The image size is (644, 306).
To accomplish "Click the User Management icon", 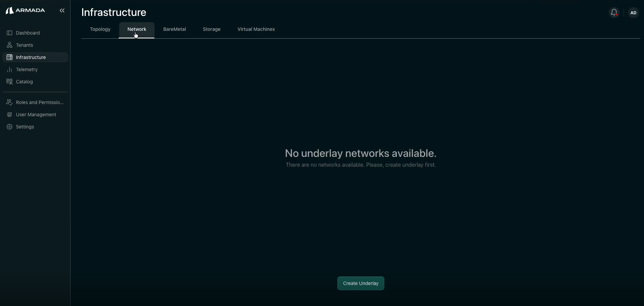I will (9, 115).
